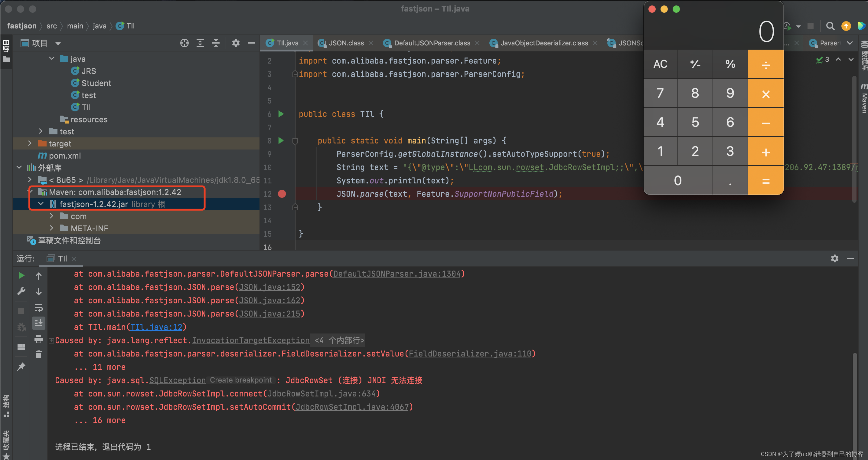The height and width of the screenshot is (460, 868).
Task: Open Student class in project tree
Action: point(96,83)
